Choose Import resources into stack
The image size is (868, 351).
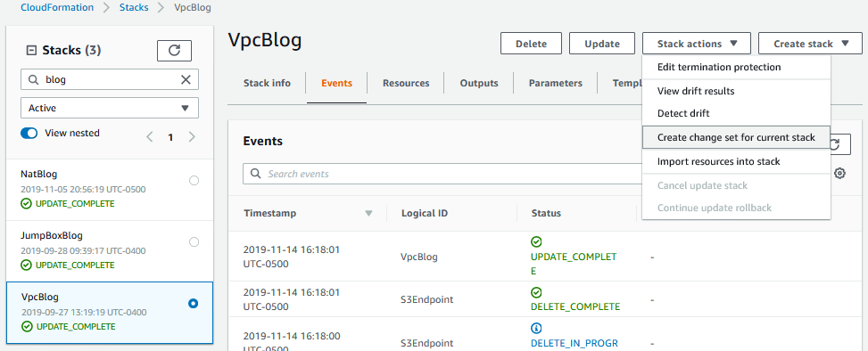736,161
